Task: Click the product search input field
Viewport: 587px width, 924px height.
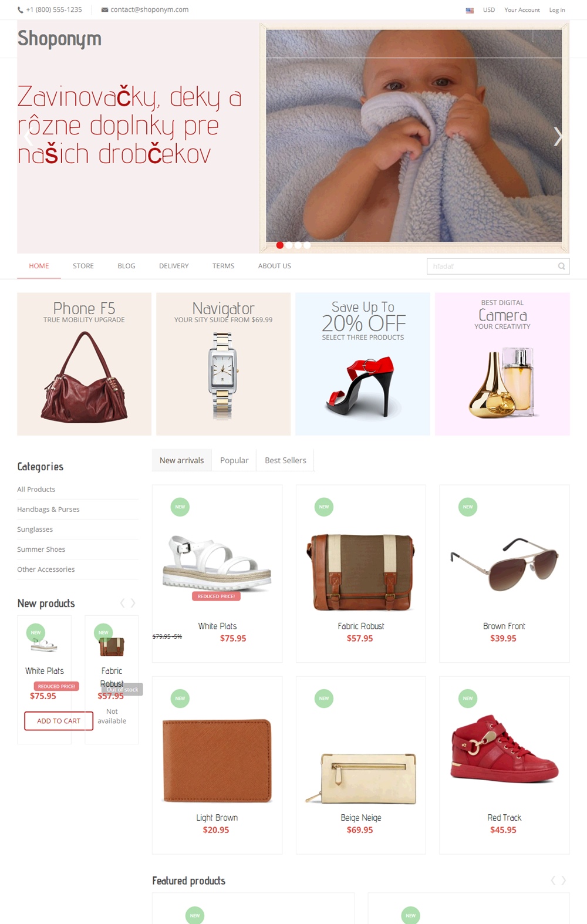Action: point(492,267)
